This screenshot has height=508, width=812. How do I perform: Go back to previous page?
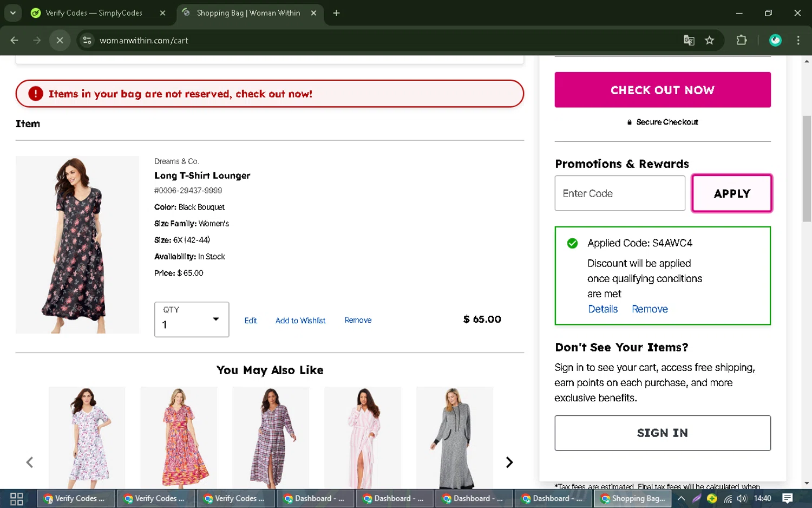tap(15, 40)
